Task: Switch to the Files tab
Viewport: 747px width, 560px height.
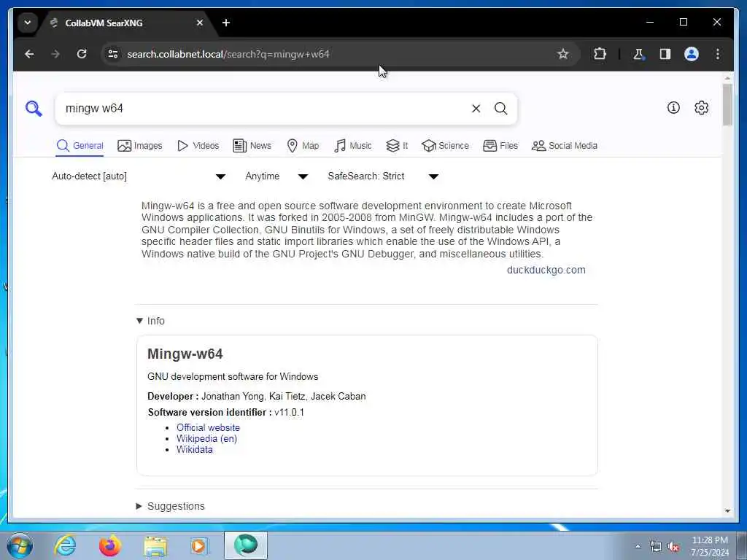Action: [x=500, y=146]
